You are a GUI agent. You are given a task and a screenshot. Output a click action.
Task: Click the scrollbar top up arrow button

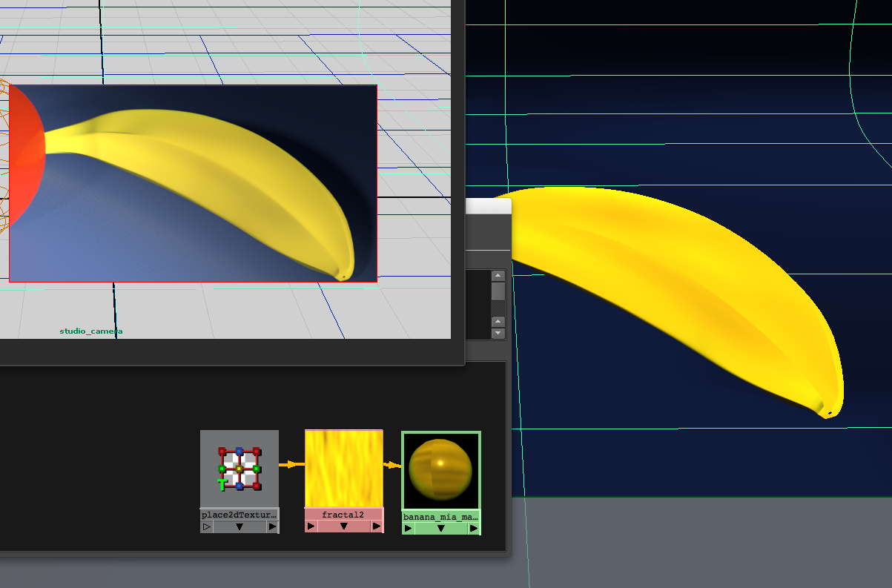point(498,277)
